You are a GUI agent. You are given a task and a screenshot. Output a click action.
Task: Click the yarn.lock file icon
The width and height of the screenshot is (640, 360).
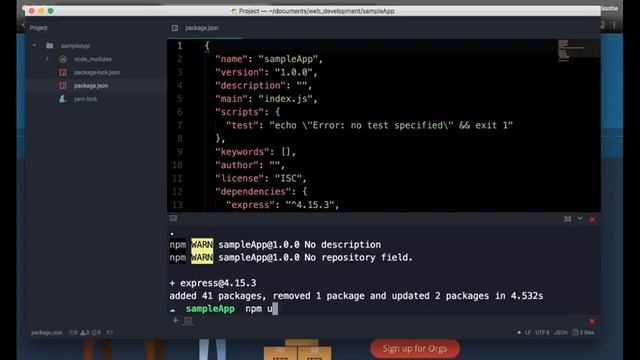click(62, 99)
